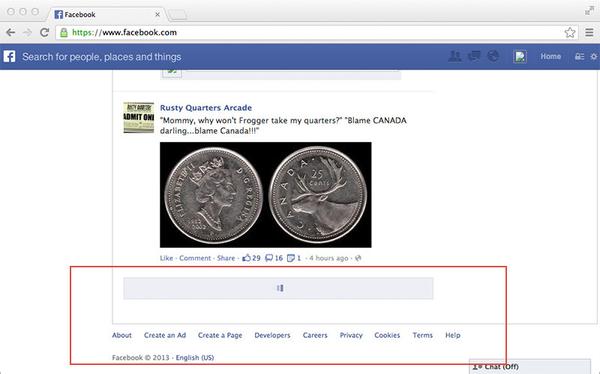600x374 pixels.
Task: Click the loading more stories bar
Action: tap(278, 288)
